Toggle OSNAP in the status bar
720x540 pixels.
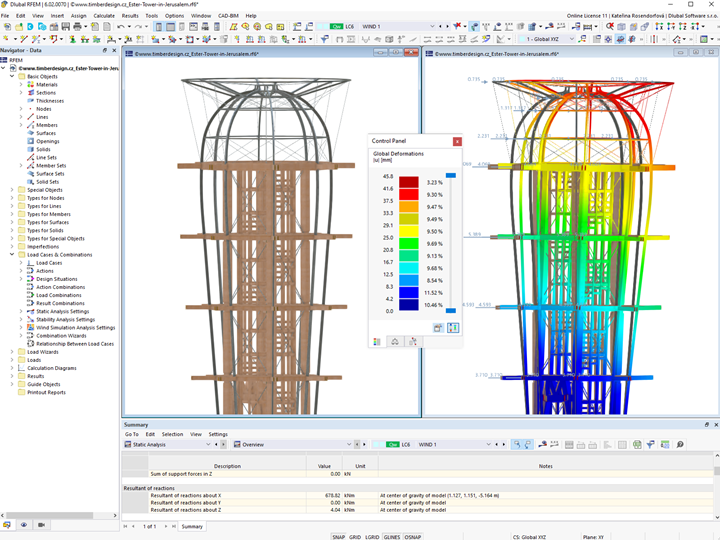(x=412, y=537)
